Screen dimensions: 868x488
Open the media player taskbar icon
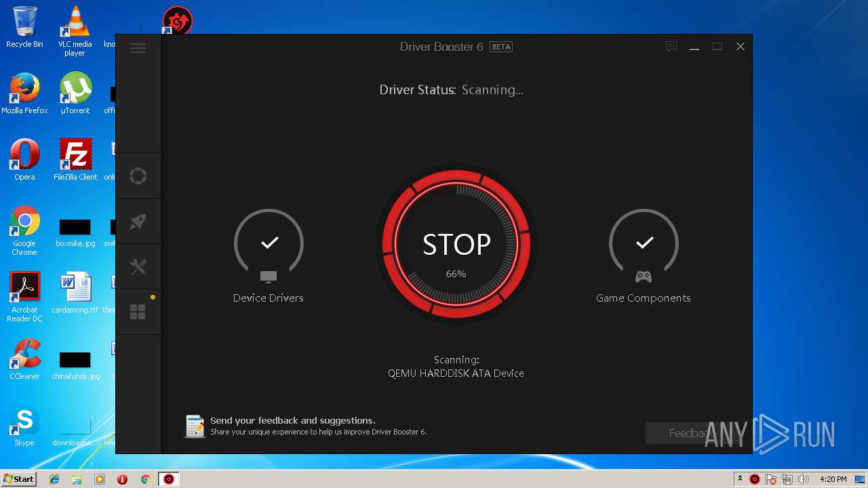pyautogui.click(x=100, y=479)
